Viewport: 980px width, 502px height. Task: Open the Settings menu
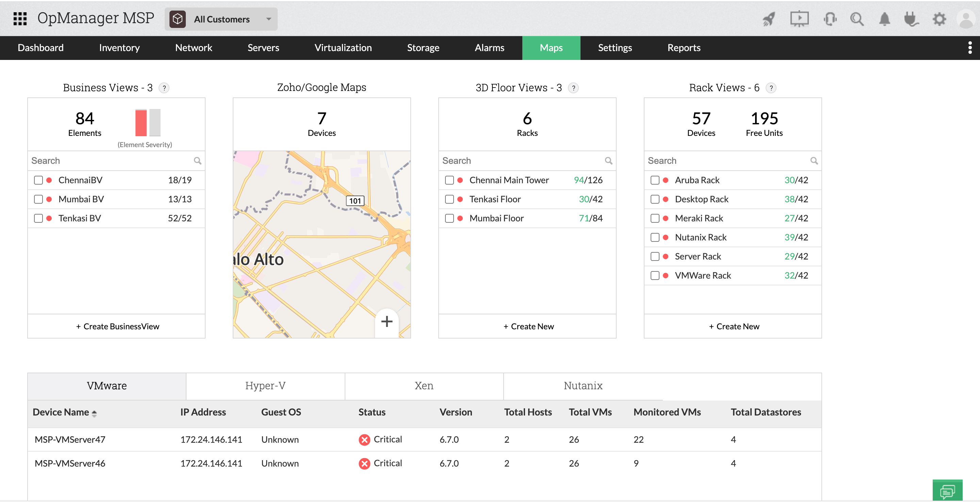point(615,48)
